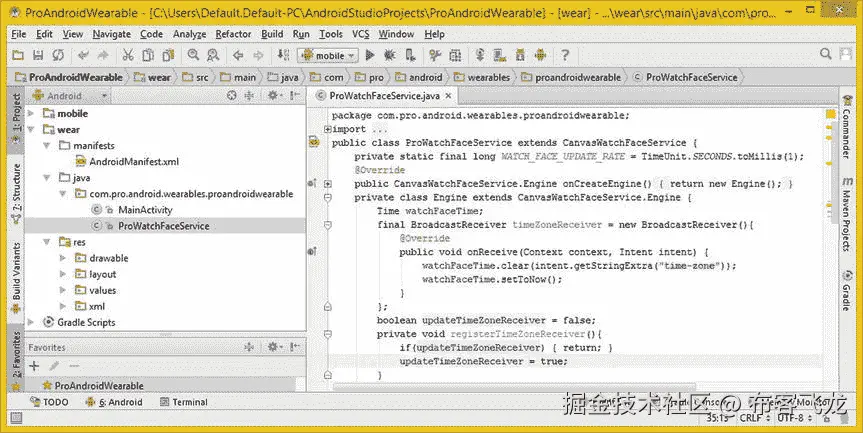The image size is (863, 433).
Task: Click the Copy toolbar icon
Action: 148,55
